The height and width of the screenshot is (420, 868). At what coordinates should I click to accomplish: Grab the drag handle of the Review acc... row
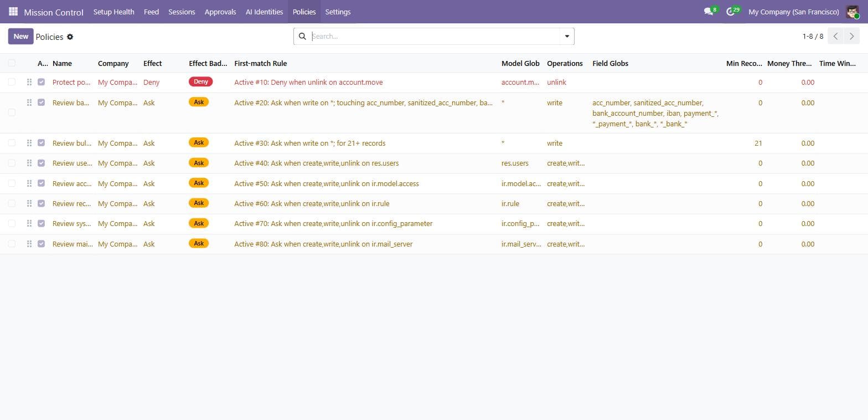29,183
